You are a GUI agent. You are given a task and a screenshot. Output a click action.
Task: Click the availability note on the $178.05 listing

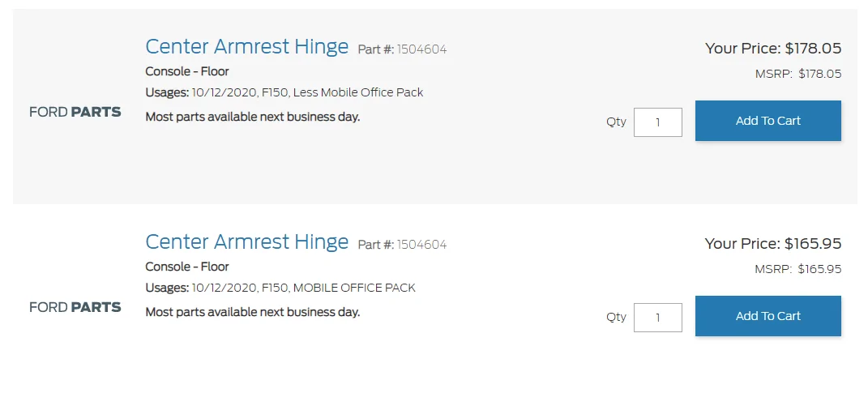[252, 117]
